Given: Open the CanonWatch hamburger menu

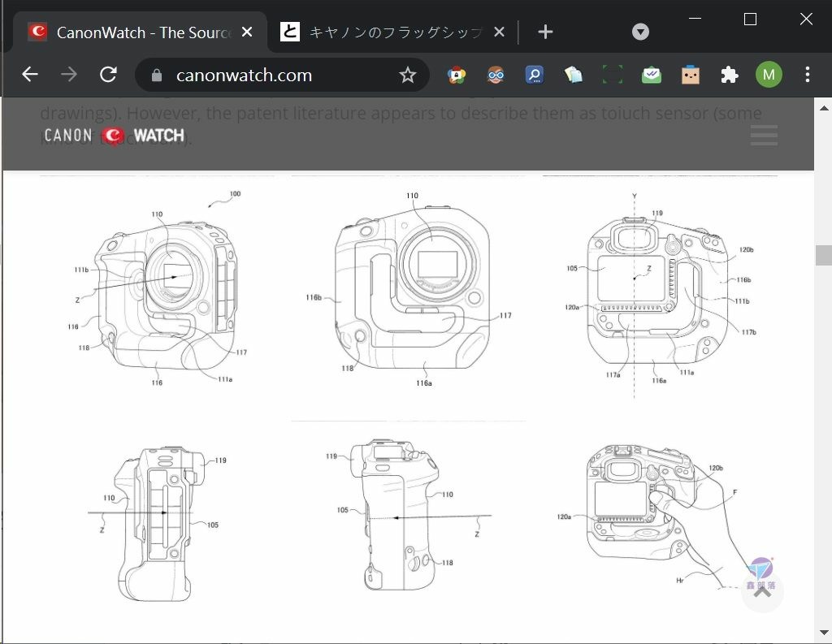Looking at the screenshot, I should coord(764,136).
